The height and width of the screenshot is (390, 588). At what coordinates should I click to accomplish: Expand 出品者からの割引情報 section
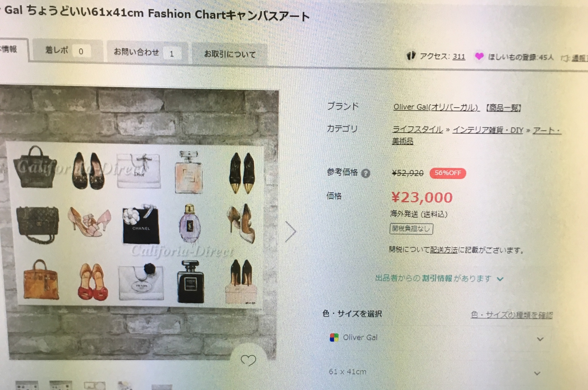(x=439, y=278)
